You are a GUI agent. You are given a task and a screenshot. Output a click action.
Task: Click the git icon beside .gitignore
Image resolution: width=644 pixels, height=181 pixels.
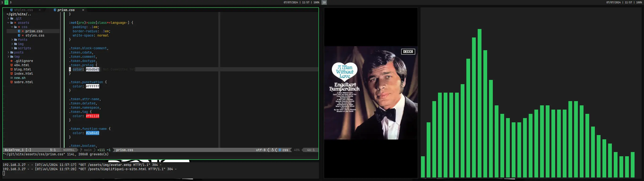click(12, 61)
